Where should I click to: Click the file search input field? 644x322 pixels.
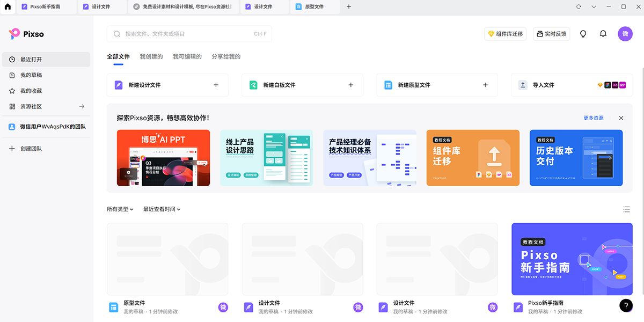point(189,34)
